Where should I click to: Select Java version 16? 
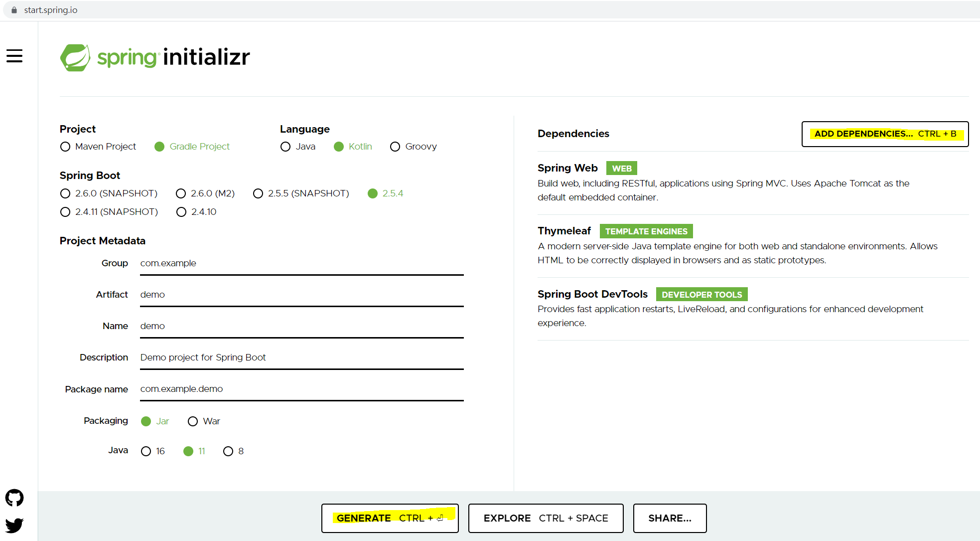[x=146, y=451]
